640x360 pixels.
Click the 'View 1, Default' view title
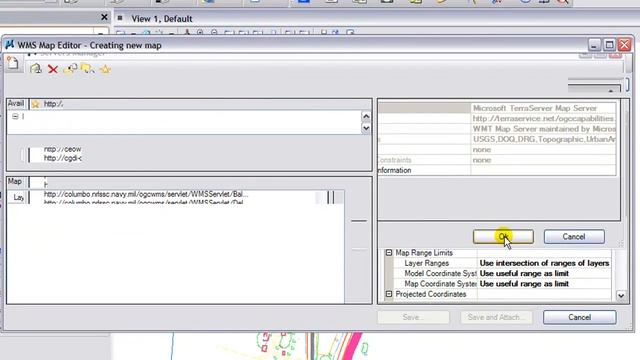(x=162, y=19)
